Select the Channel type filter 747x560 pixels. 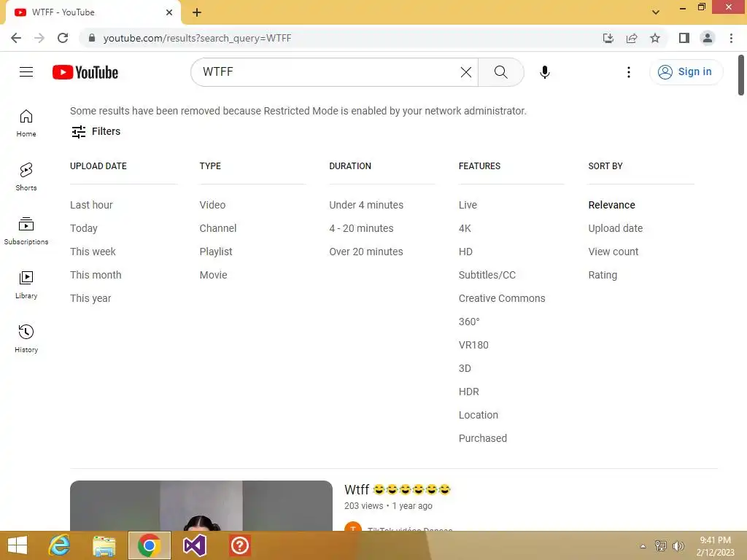(x=218, y=228)
